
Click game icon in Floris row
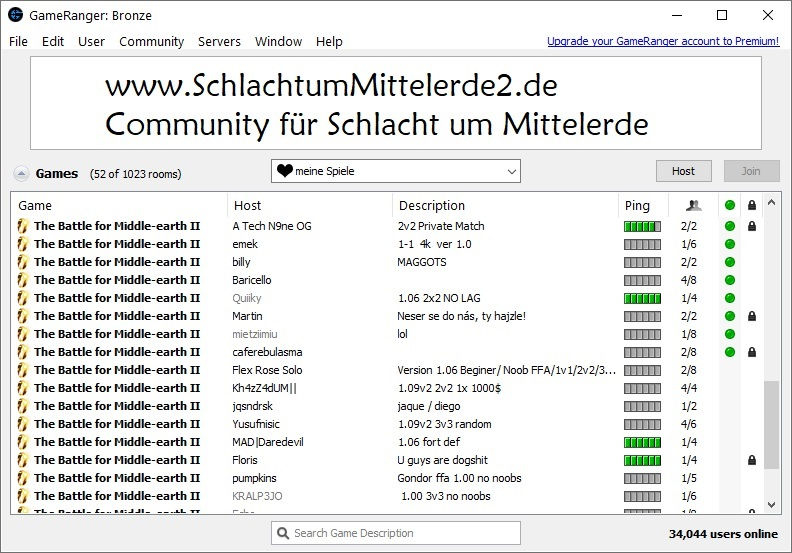22,460
